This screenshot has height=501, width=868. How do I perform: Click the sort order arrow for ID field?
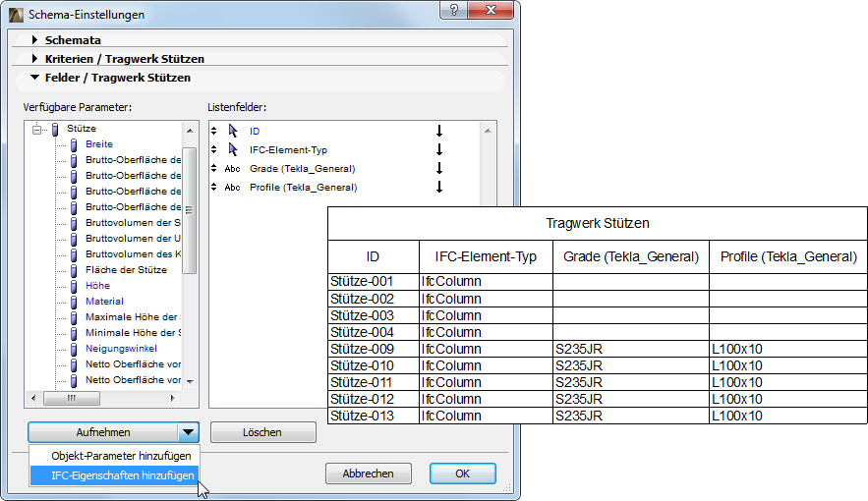click(439, 131)
